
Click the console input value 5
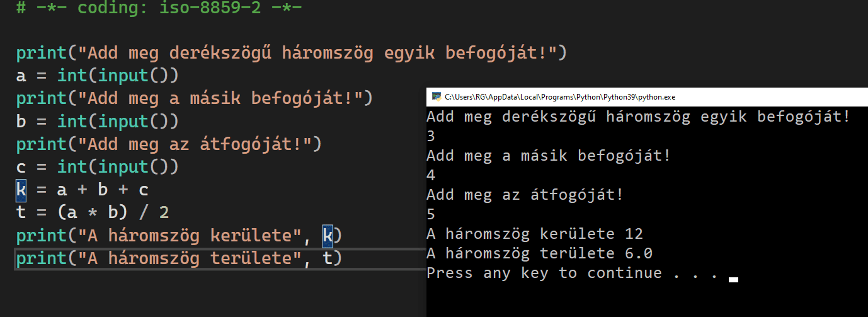pyautogui.click(x=431, y=214)
